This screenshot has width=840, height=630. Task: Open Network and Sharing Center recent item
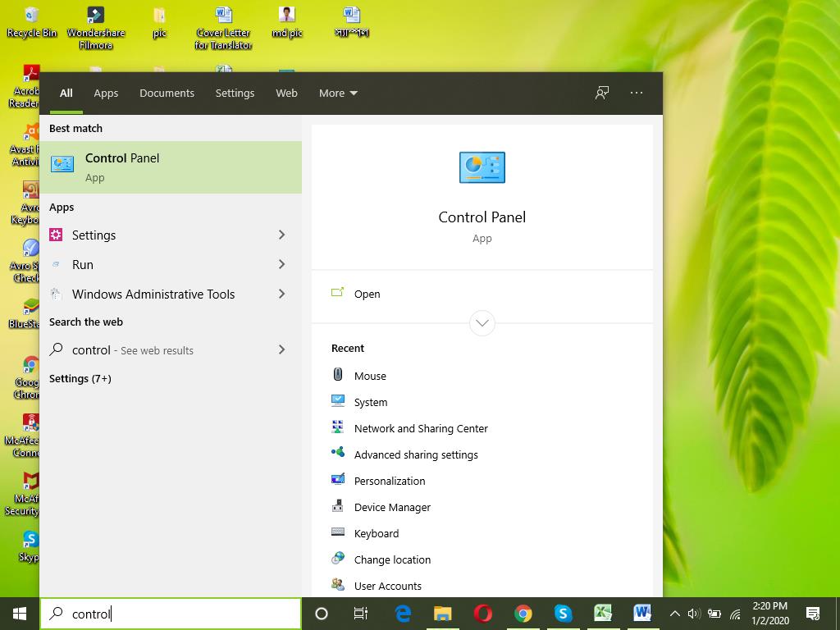(421, 428)
